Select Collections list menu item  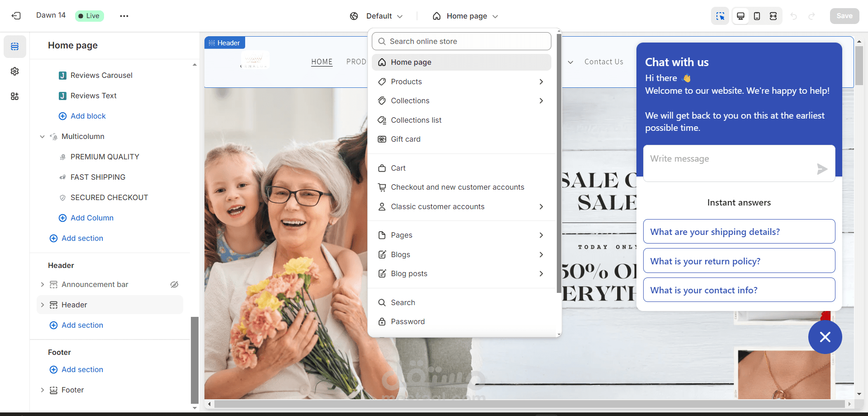461,120
